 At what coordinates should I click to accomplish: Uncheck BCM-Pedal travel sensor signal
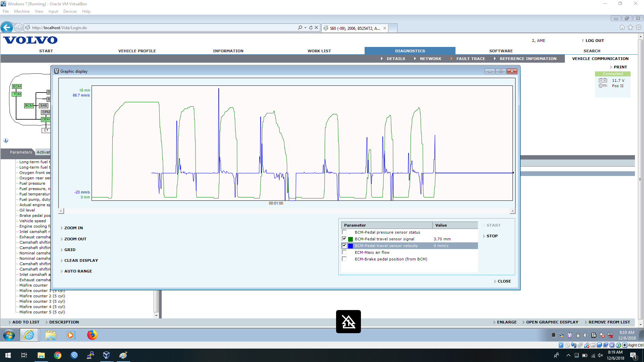(x=344, y=239)
